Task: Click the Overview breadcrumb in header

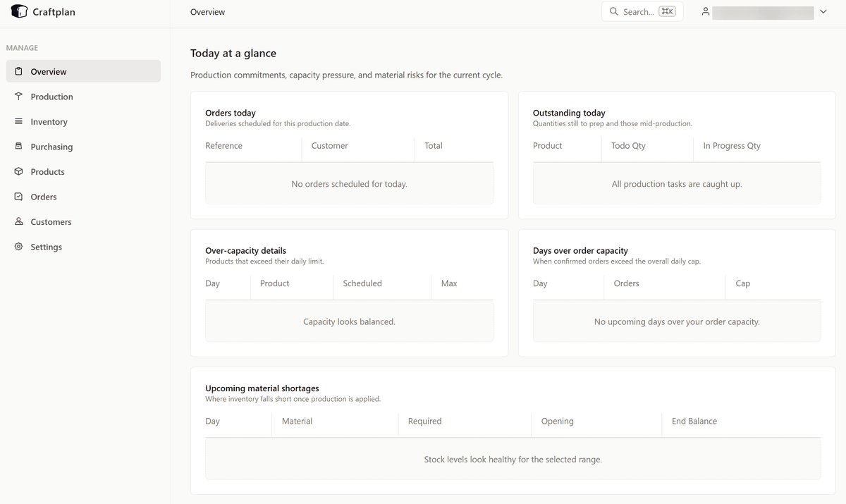Action: coord(208,12)
